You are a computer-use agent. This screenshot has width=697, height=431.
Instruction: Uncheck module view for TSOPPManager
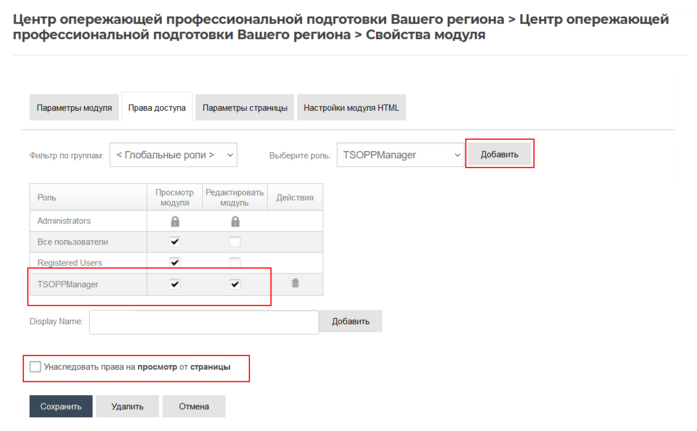click(175, 284)
